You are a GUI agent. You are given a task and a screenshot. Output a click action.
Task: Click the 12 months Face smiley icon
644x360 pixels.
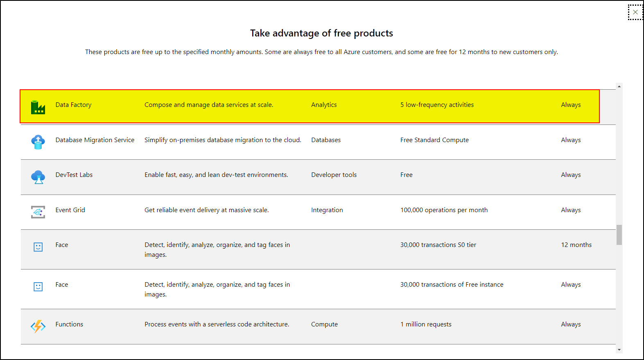(x=38, y=247)
